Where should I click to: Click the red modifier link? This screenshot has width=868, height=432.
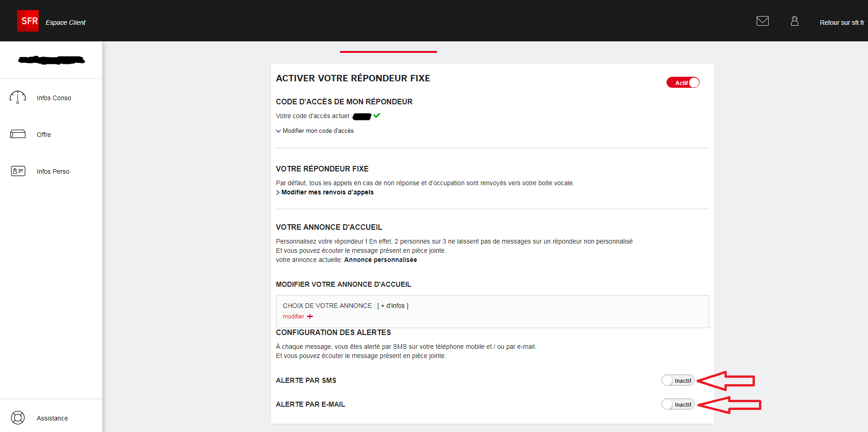click(293, 317)
